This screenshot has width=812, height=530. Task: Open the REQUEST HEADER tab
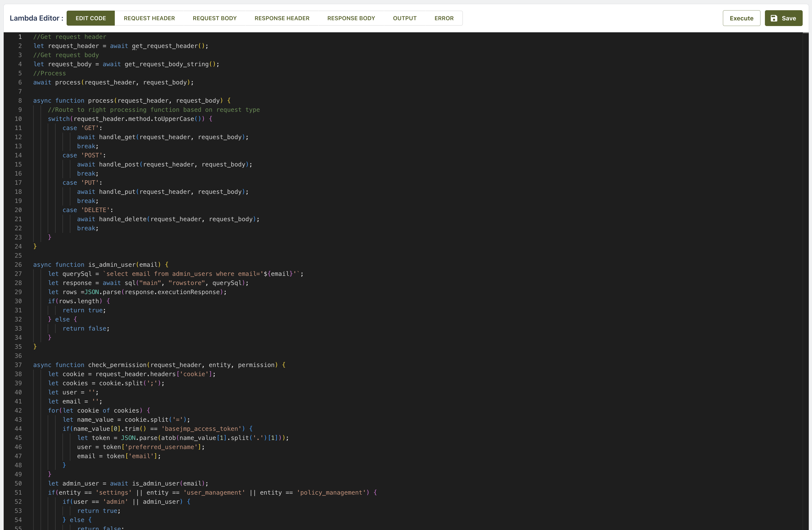(149, 18)
